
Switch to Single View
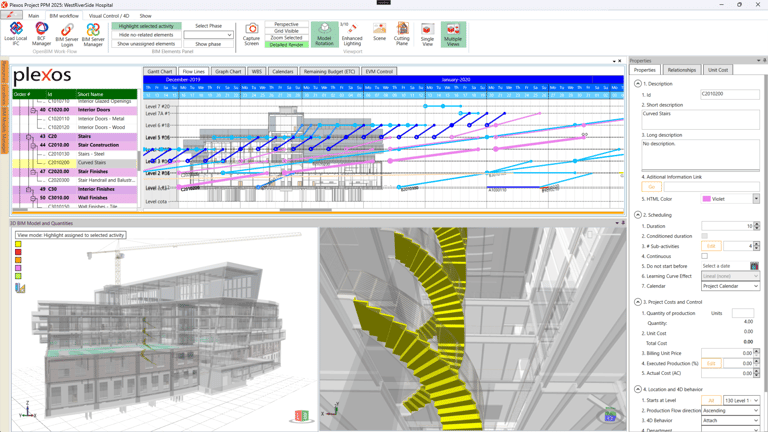tap(427, 34)
